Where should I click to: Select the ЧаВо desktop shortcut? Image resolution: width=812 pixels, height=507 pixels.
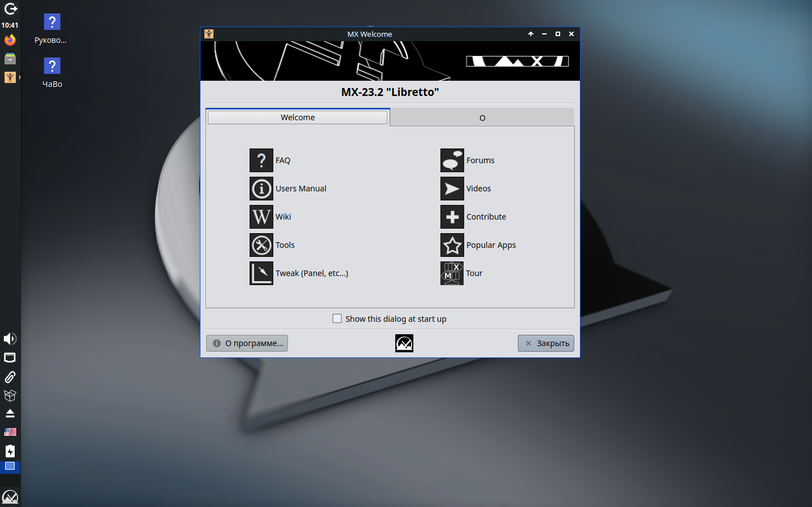(52, 73)
